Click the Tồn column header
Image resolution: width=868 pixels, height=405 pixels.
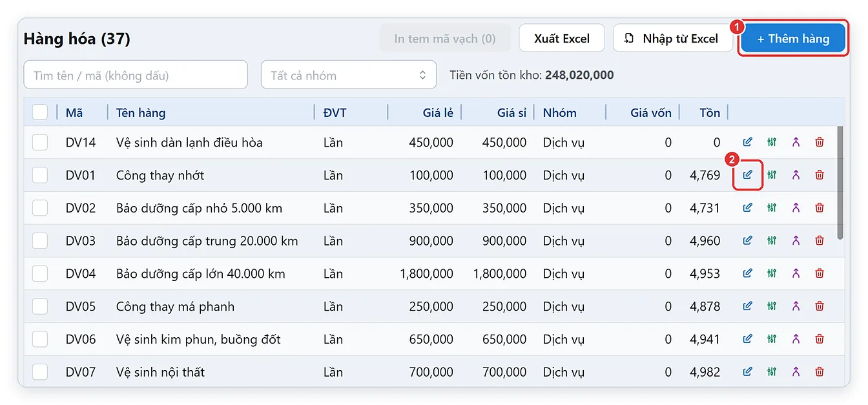click(710, 112)
